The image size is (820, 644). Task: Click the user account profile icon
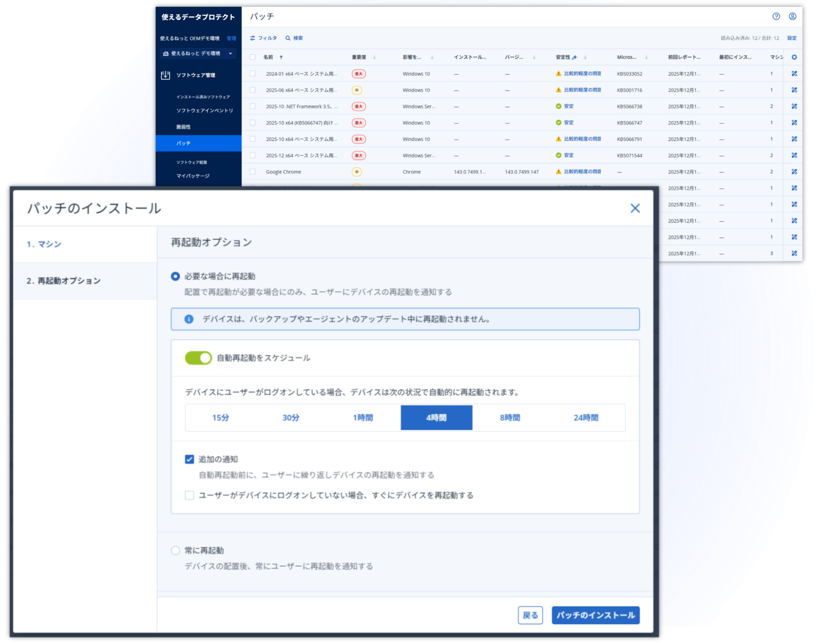(792, 16)
